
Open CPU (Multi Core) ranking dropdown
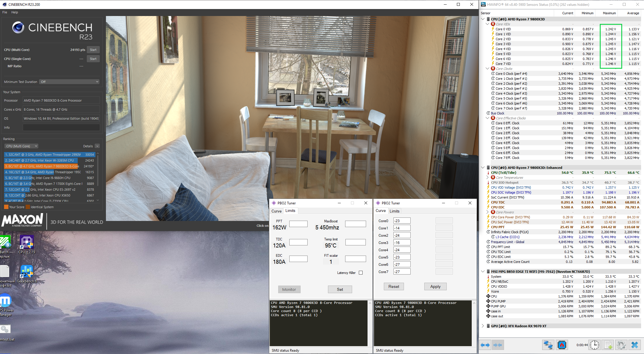point(22,146)
